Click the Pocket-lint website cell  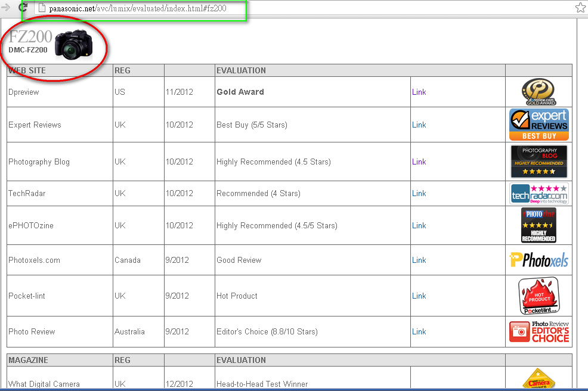coord(60,296)
